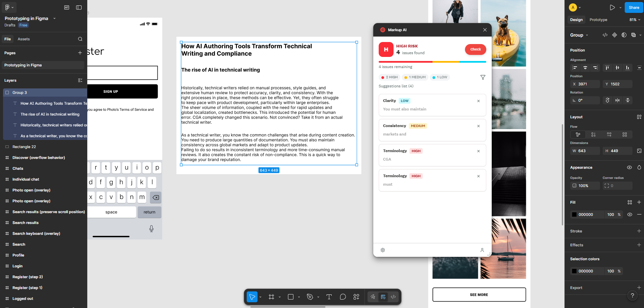
Task: Add a new page with plus icon
Action: tap(80, 53)
